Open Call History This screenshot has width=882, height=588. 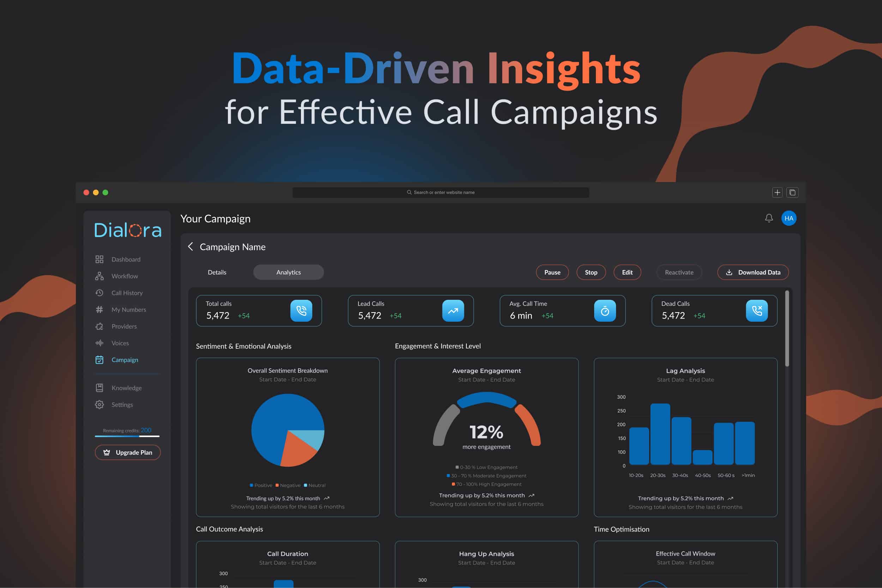pyautogui.click(x=127, y=293)
